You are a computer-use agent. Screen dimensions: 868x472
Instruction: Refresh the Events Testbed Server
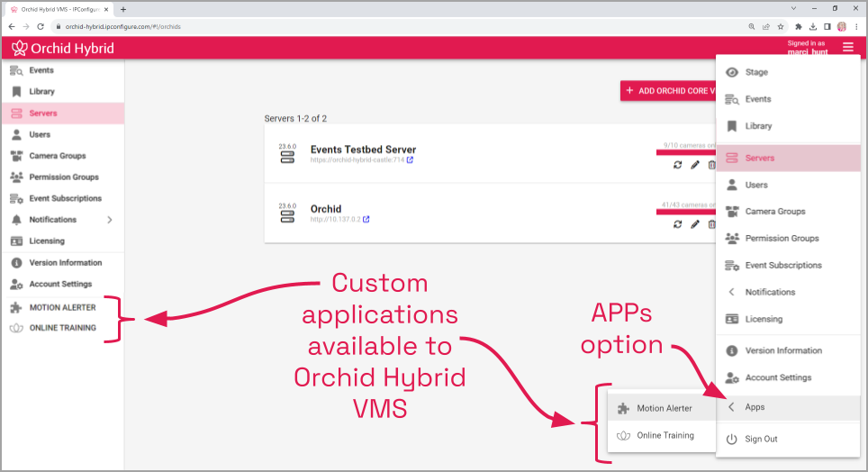click(x=678, y=165)
